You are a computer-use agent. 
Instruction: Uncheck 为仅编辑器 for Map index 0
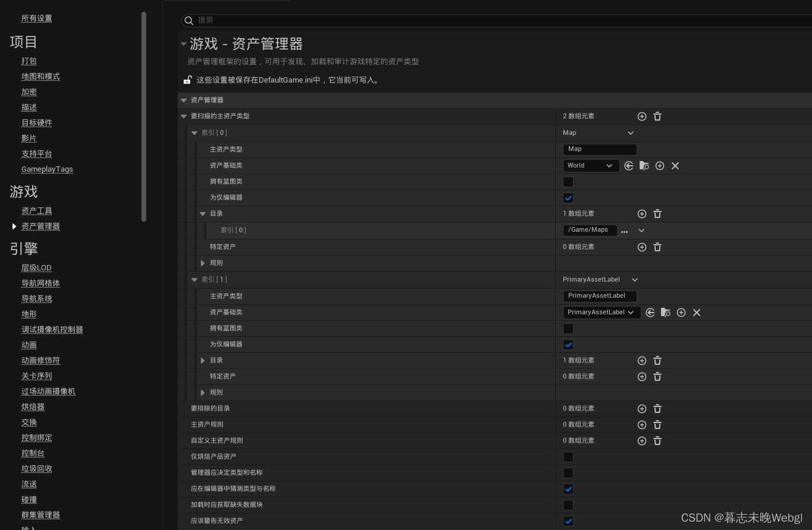pos(568,198)
